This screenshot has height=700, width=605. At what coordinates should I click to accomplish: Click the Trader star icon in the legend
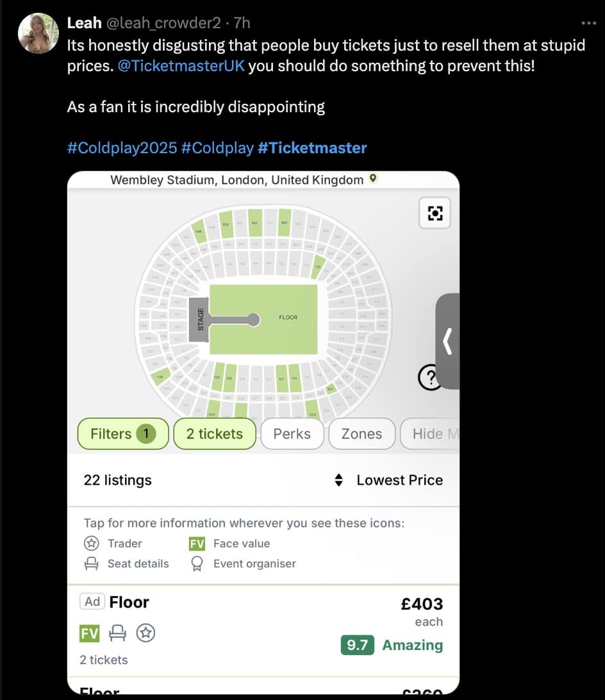(90, 543)
